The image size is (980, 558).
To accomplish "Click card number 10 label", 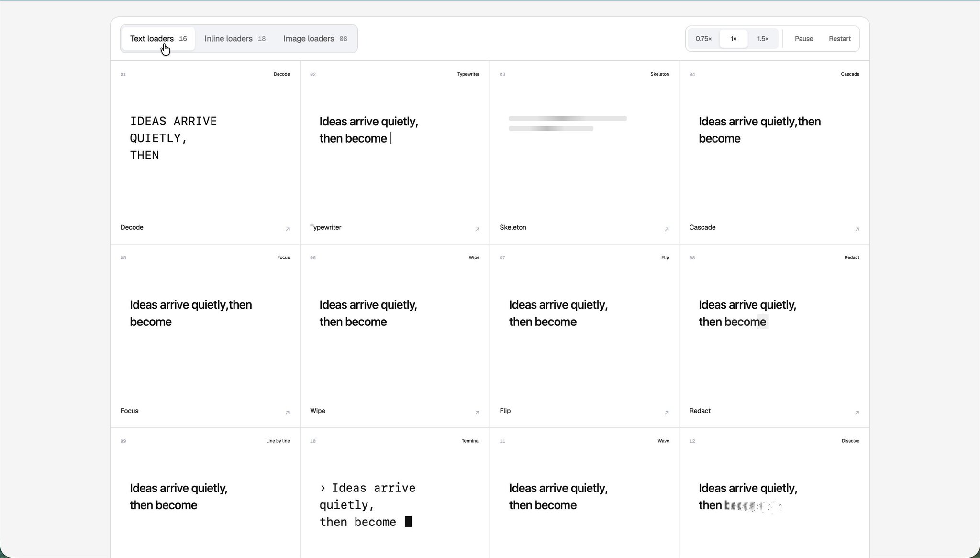I will coord(313,441).
